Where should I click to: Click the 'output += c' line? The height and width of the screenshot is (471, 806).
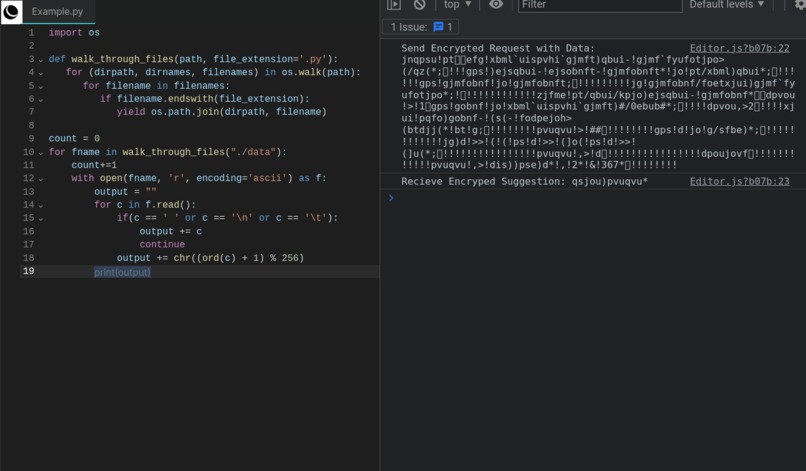pyautogui.click(x=171, y=231)
